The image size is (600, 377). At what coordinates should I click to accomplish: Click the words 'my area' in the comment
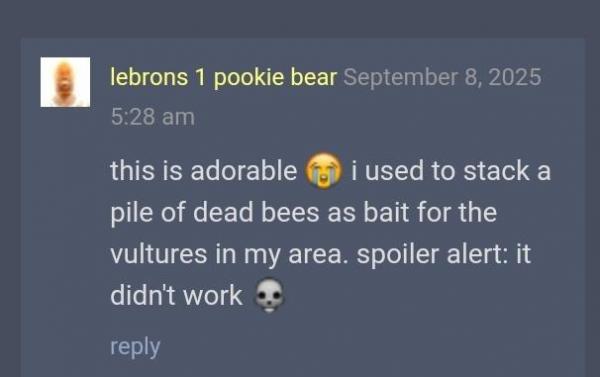pos(293,255)
